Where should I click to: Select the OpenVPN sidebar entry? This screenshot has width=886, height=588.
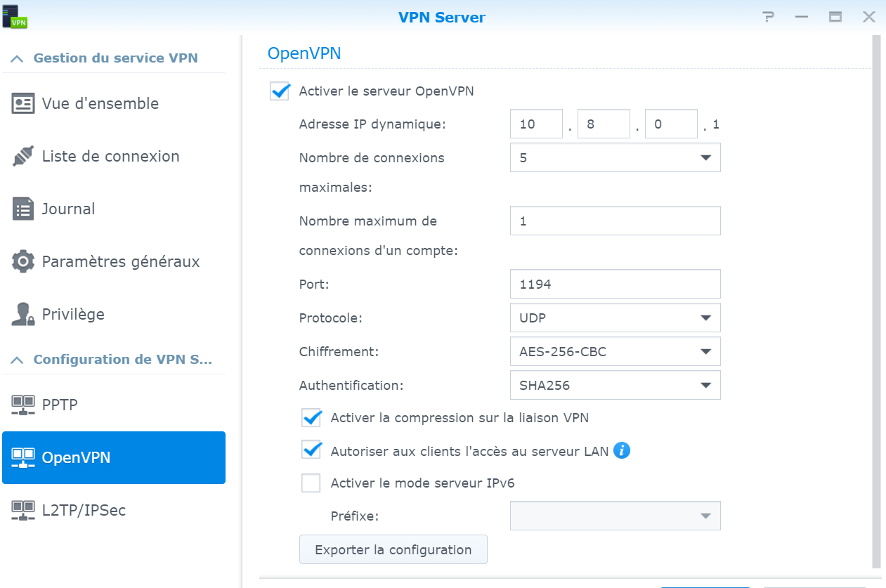click(114, 458)
